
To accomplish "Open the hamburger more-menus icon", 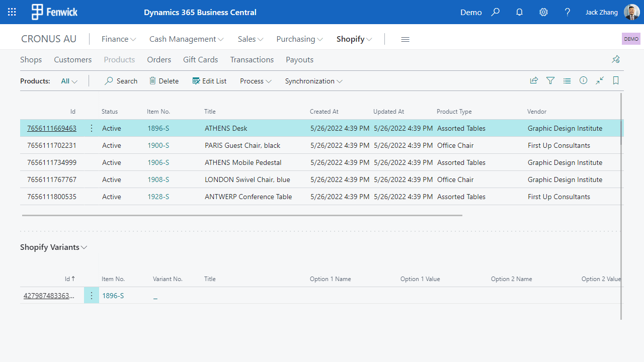I will point(405,39).
